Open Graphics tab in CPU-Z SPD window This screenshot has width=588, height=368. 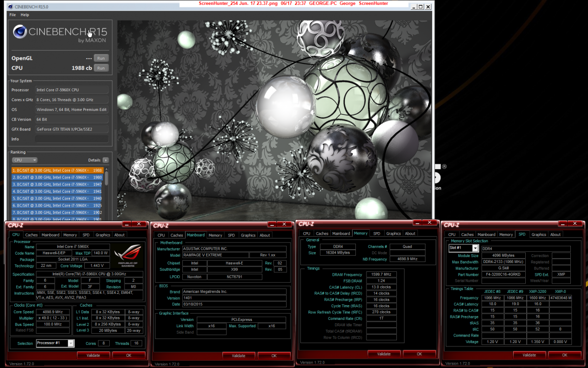click(x=539, y=235)
